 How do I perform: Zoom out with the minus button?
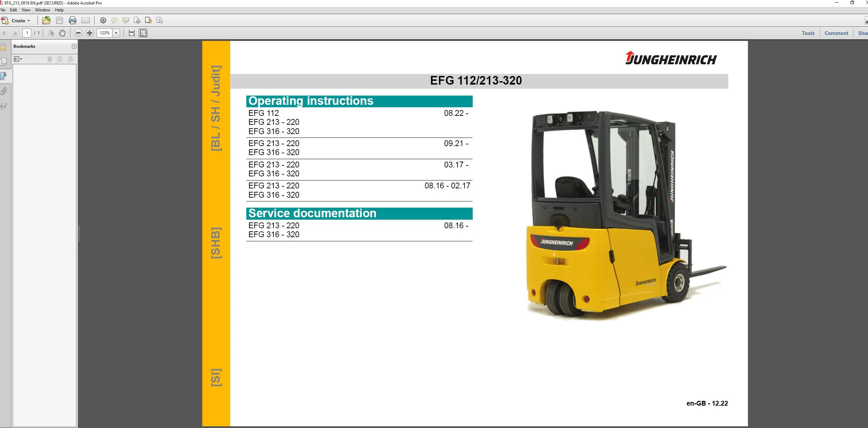(78, 33)
